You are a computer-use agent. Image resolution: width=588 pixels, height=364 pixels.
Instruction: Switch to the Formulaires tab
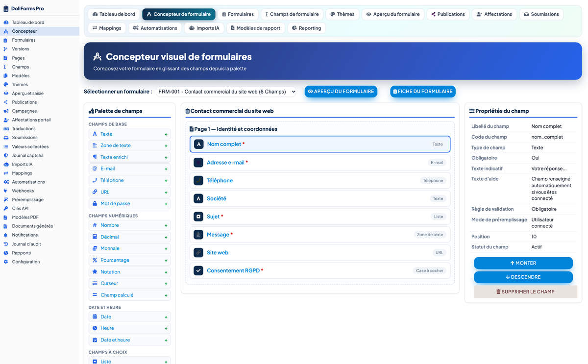[x=238, y=14]
